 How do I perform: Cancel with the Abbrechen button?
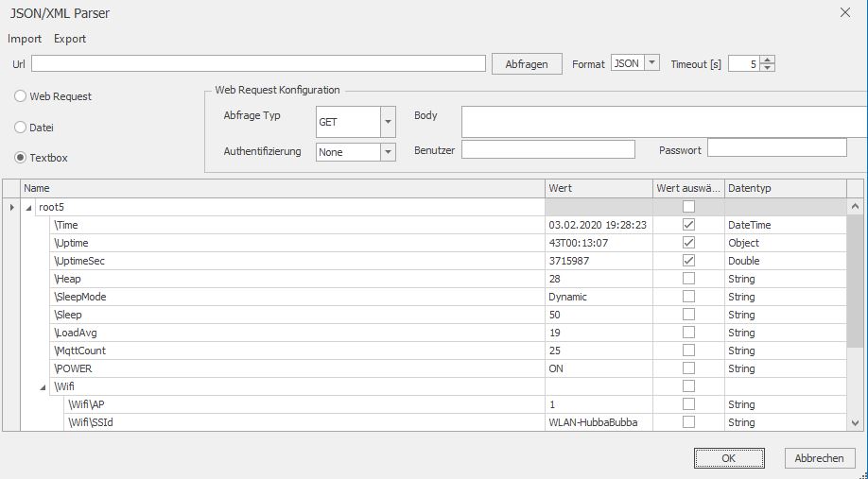click(x=819, y=458)
